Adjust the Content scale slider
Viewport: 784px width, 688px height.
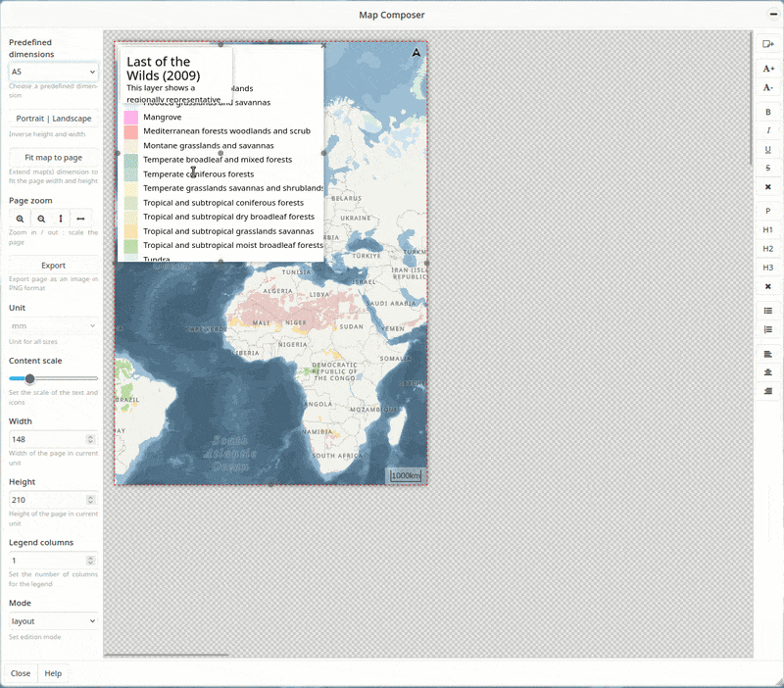pyautogui.click(x=29, y=378)
